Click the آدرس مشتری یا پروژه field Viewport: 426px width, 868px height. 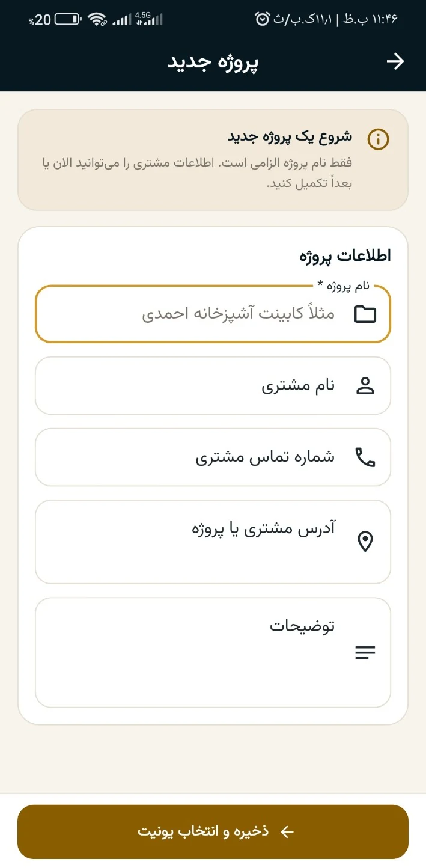click(x=213, y=542)
